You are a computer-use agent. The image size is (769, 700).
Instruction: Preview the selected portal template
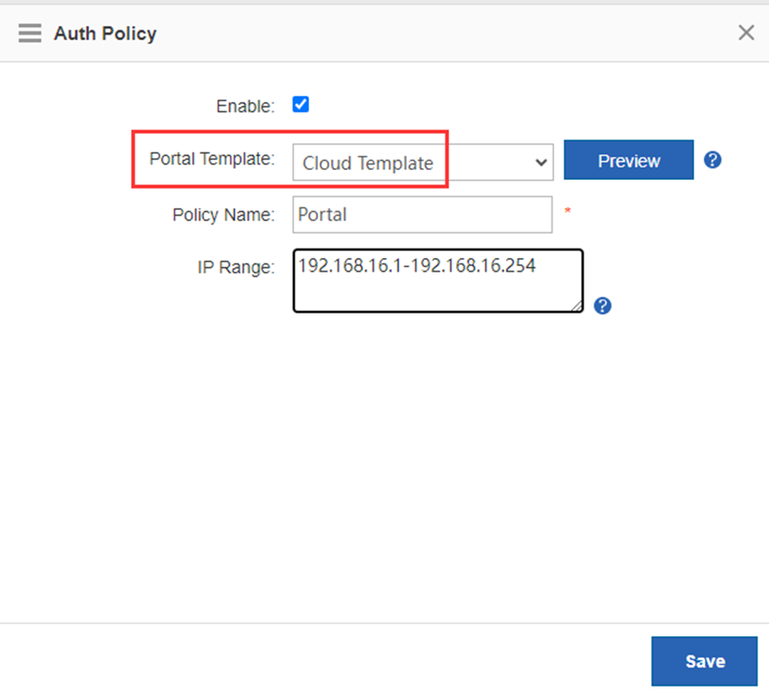click(x=628, y=160)
